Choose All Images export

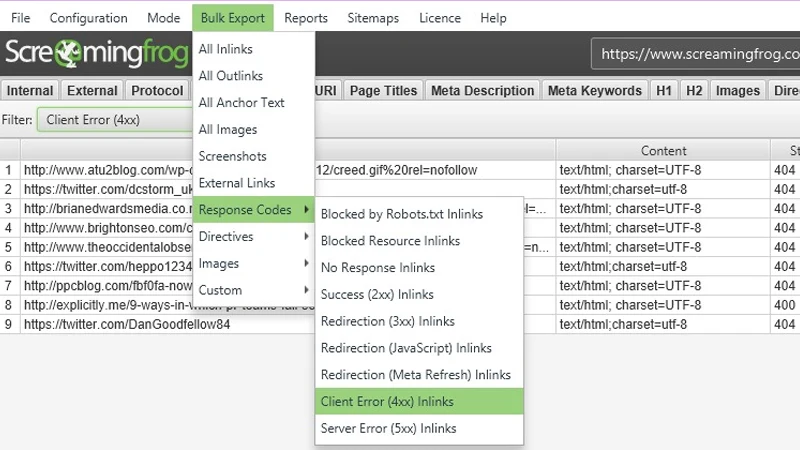pos(254,130)
